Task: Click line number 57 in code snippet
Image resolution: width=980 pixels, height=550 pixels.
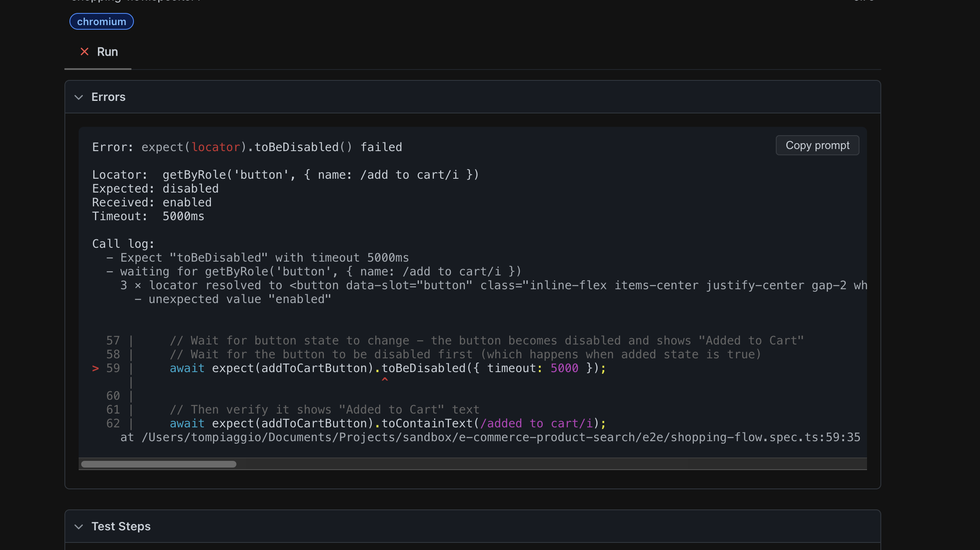Action: 113,341
